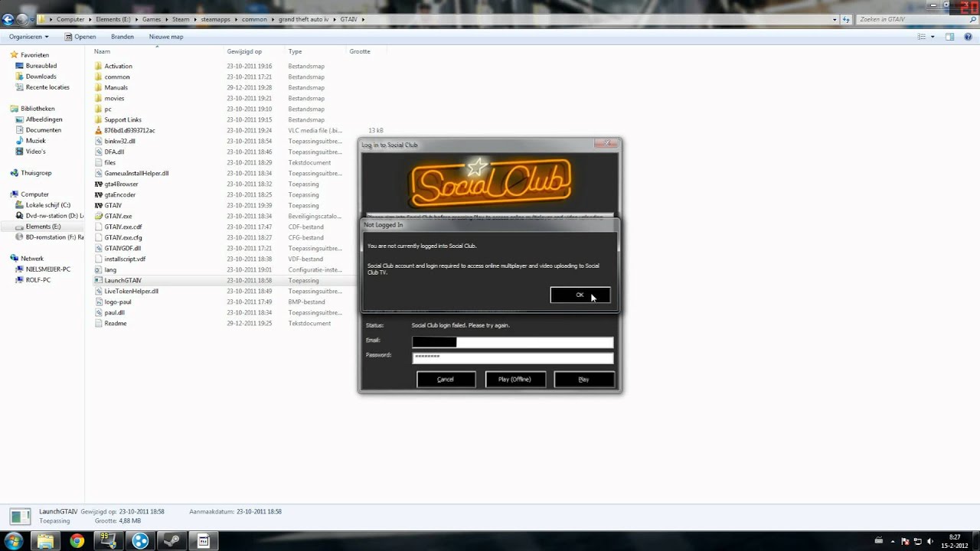This screenshot has height=551, width=980.
Task: Select the paul.dll file name
Action: point(114,313)
